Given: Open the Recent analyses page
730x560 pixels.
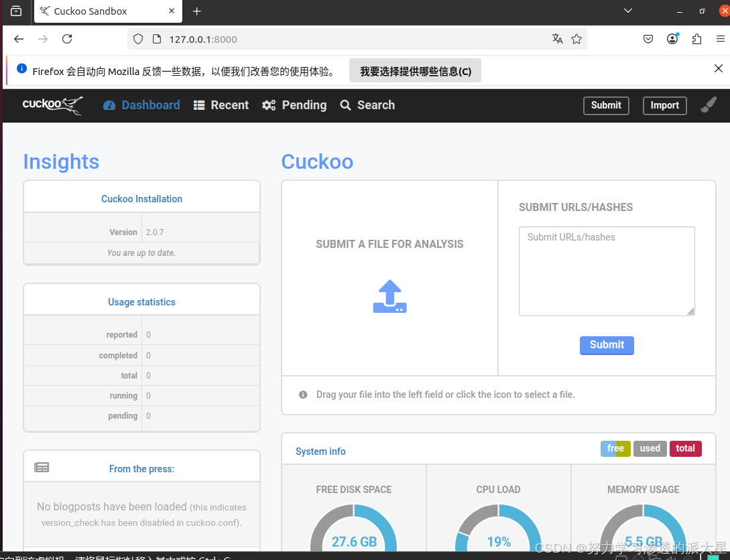Looking at the screenshot, I should pyautogui.click(x=221, y=105).
